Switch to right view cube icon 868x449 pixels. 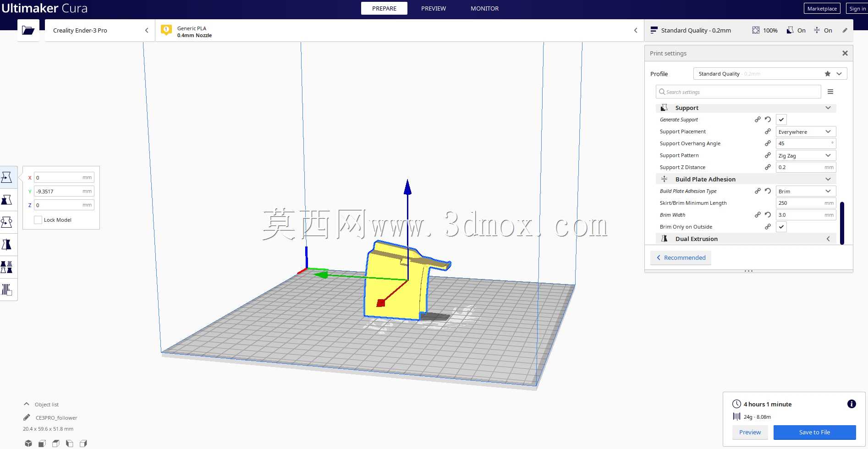click(x=83, y=443)
